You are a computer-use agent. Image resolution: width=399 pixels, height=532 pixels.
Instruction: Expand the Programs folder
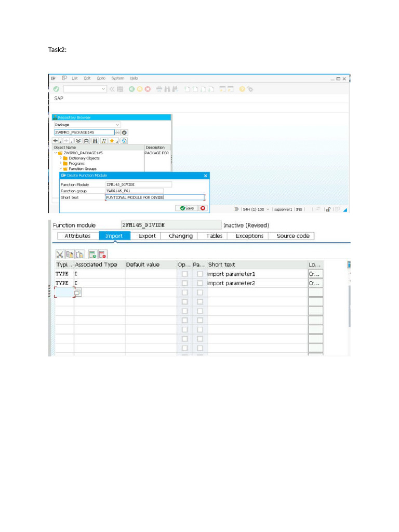(x=61, y=163)
